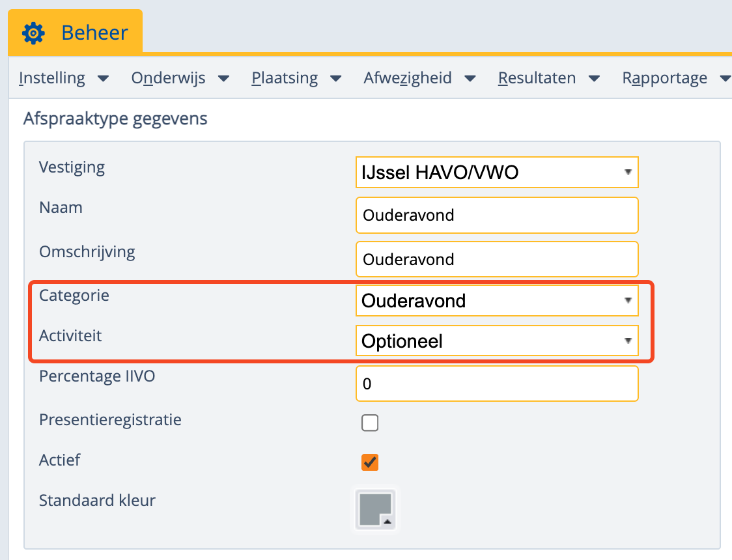
Task: Open the Afwezigheid menu
Action: pyautogui.click(x=408, y=78)
